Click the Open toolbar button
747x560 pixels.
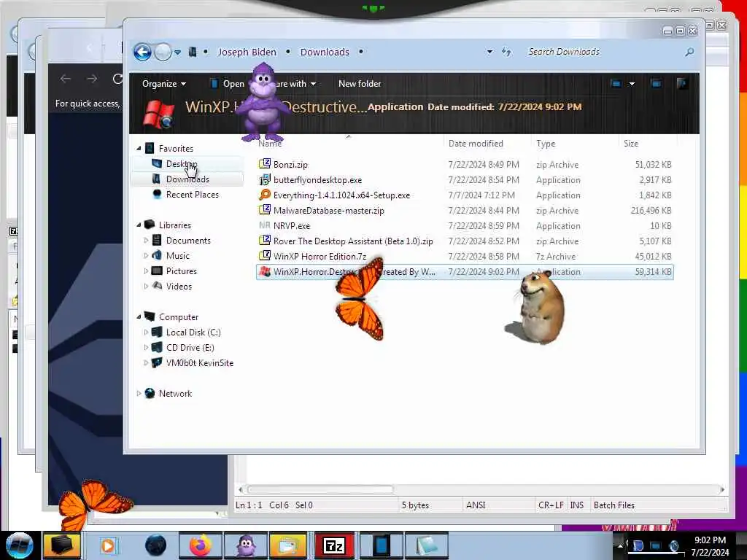pyautogui.click(x=228, y=84)
